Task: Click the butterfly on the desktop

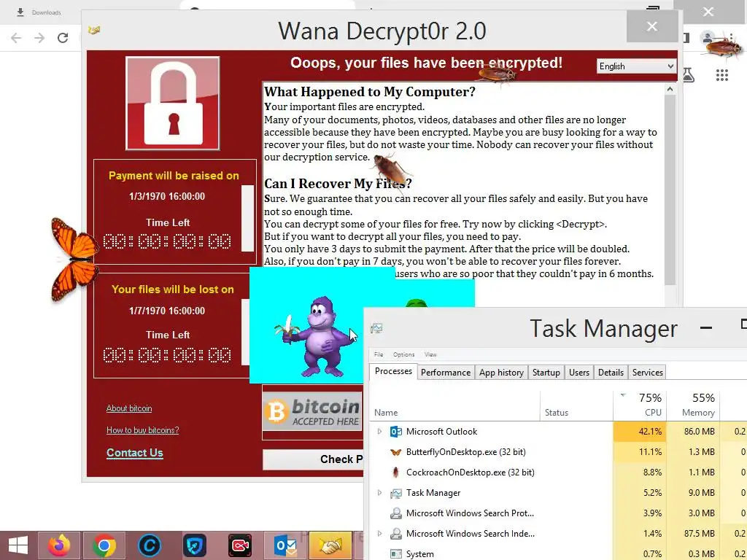Action: click(x=75, y=260)
